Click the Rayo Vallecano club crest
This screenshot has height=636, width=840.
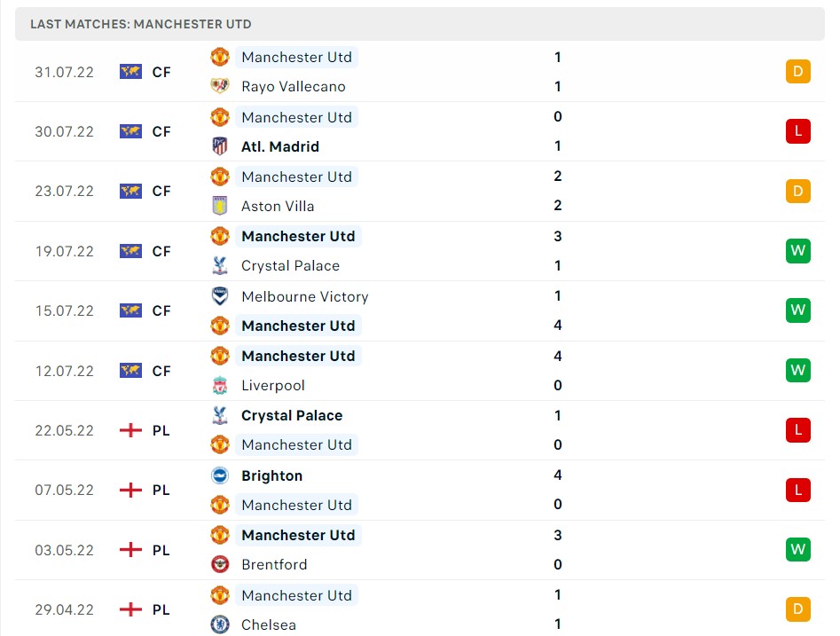point(219,86)
